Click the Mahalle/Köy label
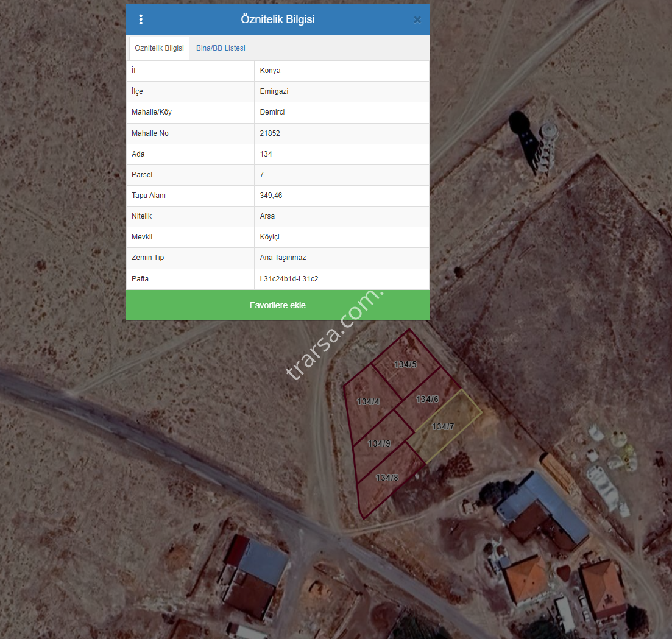 pos(151,112)
